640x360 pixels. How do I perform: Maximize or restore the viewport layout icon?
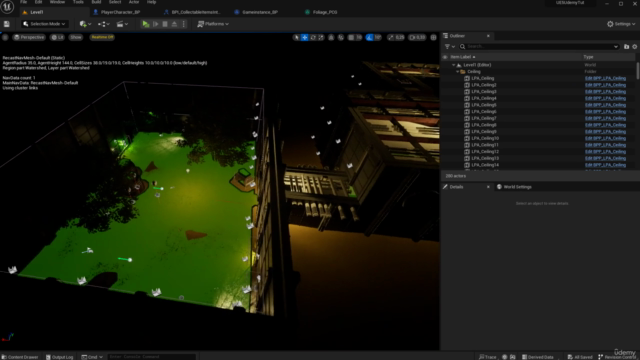[433, 38]
